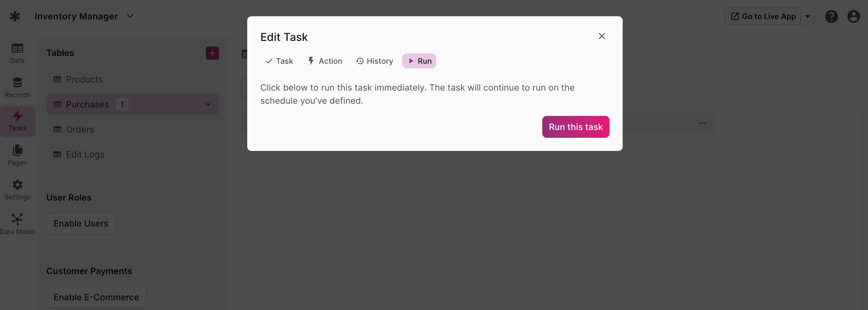This screenshot has width=868, height=310.
Task: Click the Run this task button
Action: [575, 127]
